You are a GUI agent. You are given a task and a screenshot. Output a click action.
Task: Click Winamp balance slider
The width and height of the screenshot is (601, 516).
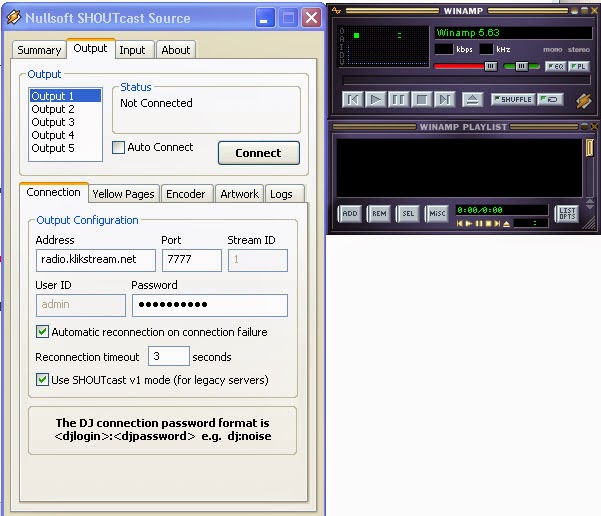click(521, 66)
